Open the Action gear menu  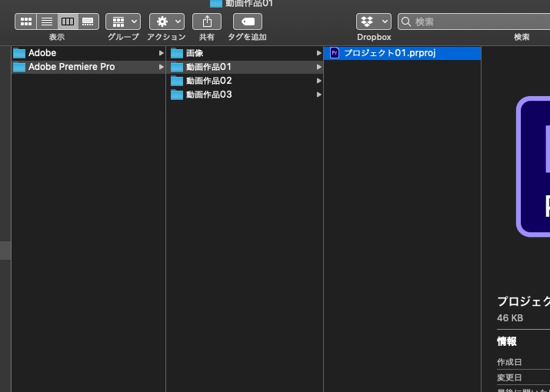[167, 22]
